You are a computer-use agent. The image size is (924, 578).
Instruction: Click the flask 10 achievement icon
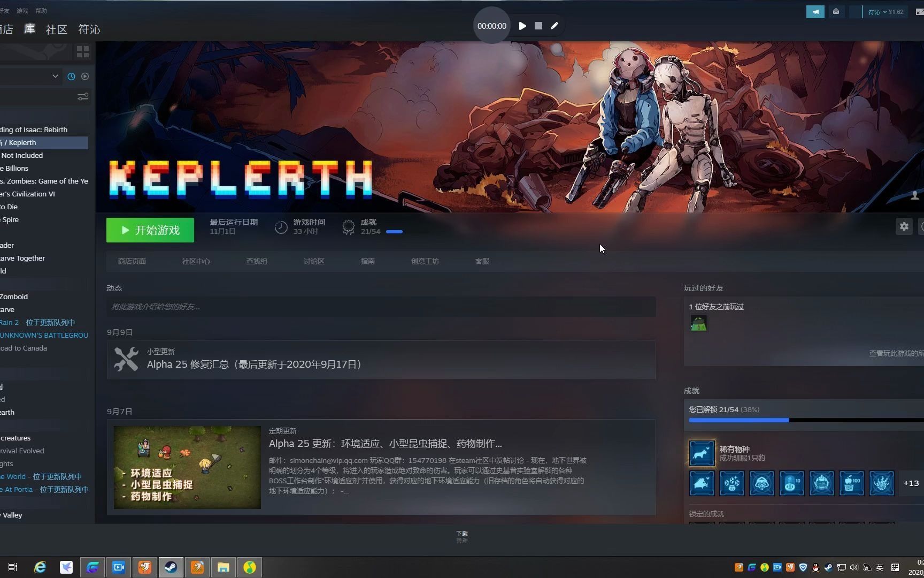(792, 483)
